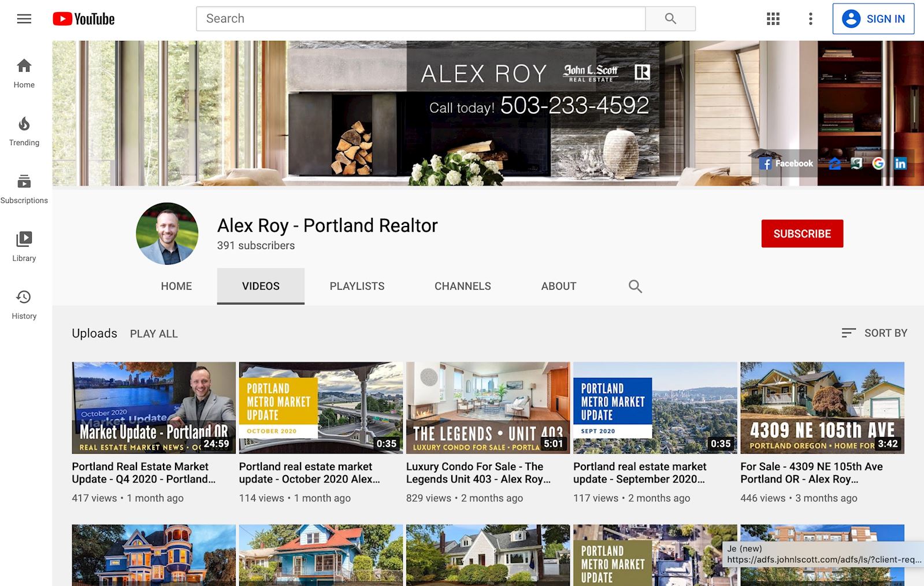Screen dimensions: 924x586
Task: Switch to the ABOUT tab
Action: coord(559,286)
